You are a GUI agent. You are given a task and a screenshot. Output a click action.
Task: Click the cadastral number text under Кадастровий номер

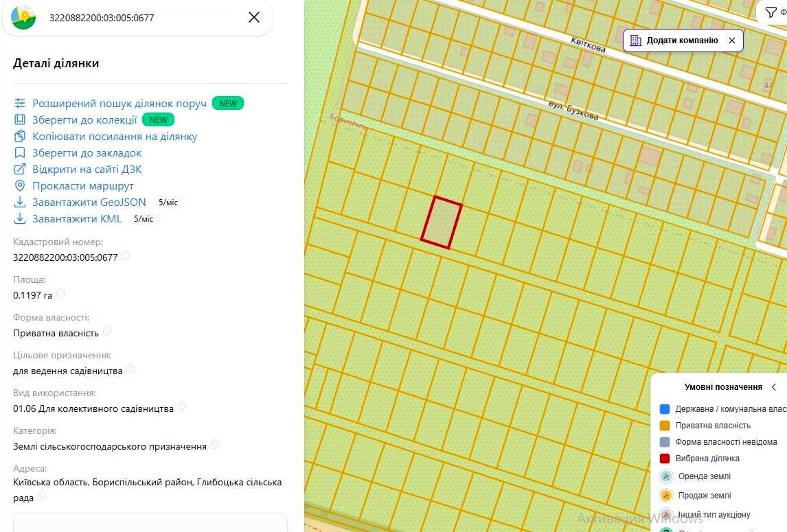[65, 257]
